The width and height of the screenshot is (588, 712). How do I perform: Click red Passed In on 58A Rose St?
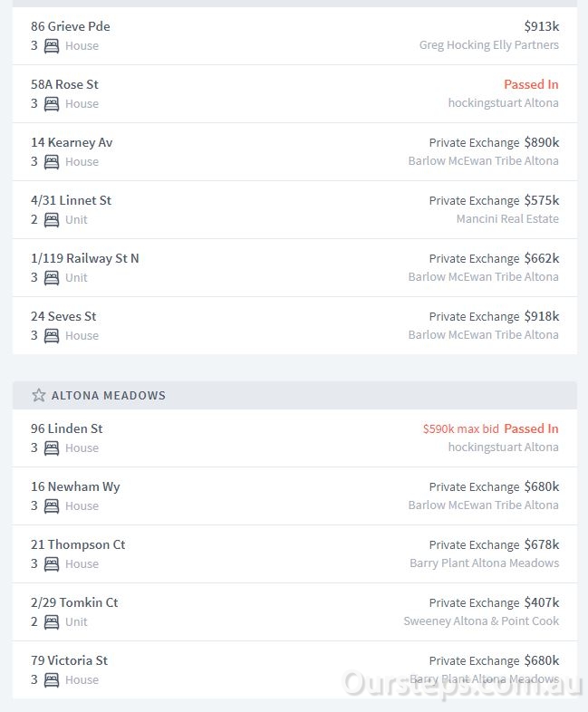point(531,84)
